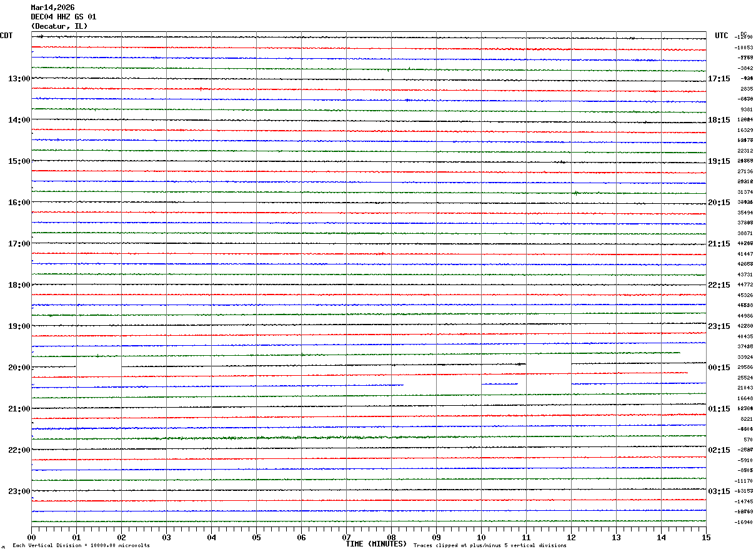This screenshot has height=554, width=756.
Task: Click the Each Vertical Division = 10000.00 microvolts note
Action: (81, 546)
